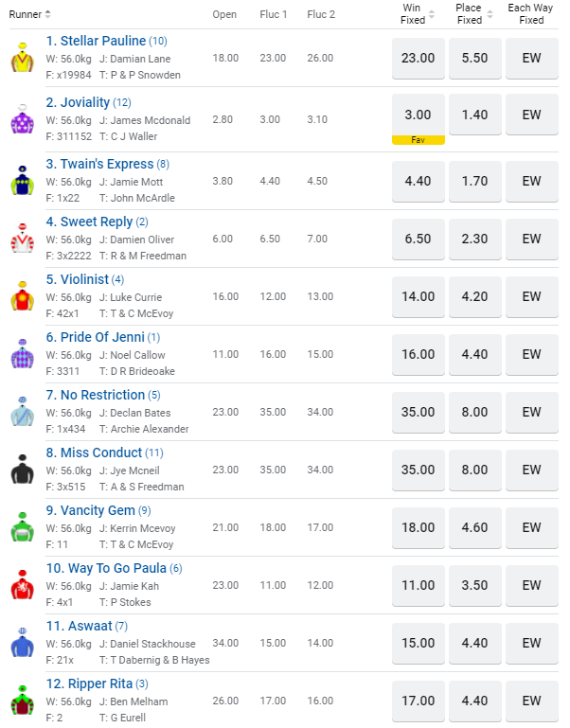
Task: Sort runners using the Runner sort arrows
Action: [x=47, y=14]
